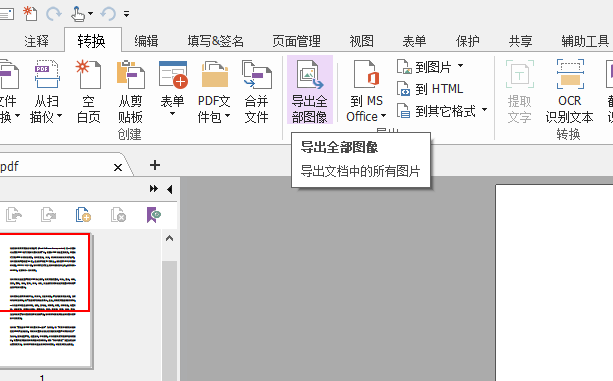Click rotate page counterclockwise icon in thumbnail panel
Screen dimensions: 613x381
coord(14,215)
